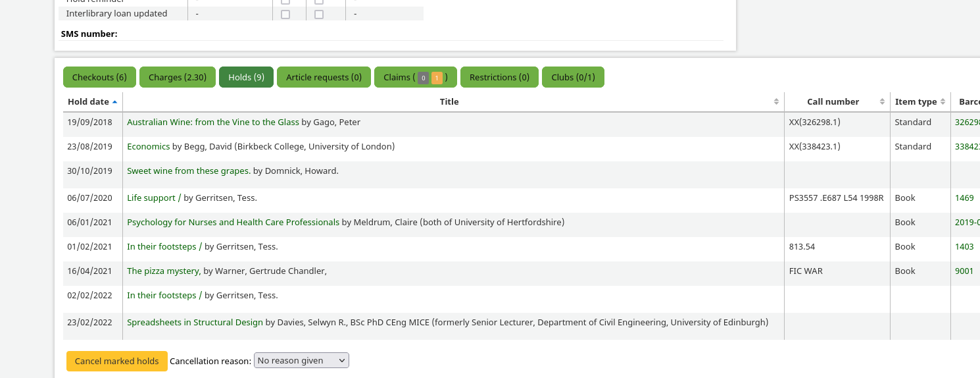Open Spreadsheets in Structural Design link

coord(195,323)
